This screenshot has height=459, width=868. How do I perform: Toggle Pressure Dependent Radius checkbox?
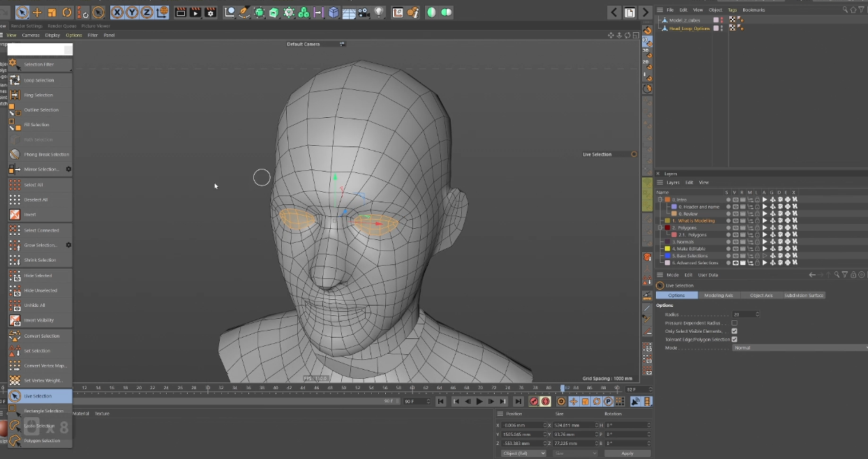point(734,323)
